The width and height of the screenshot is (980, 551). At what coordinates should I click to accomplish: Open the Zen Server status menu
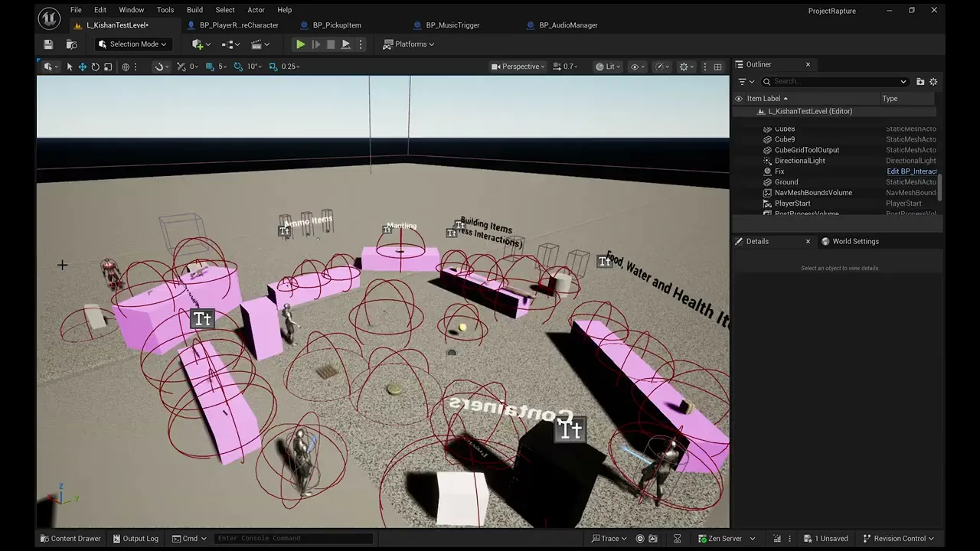pos(727,539)
